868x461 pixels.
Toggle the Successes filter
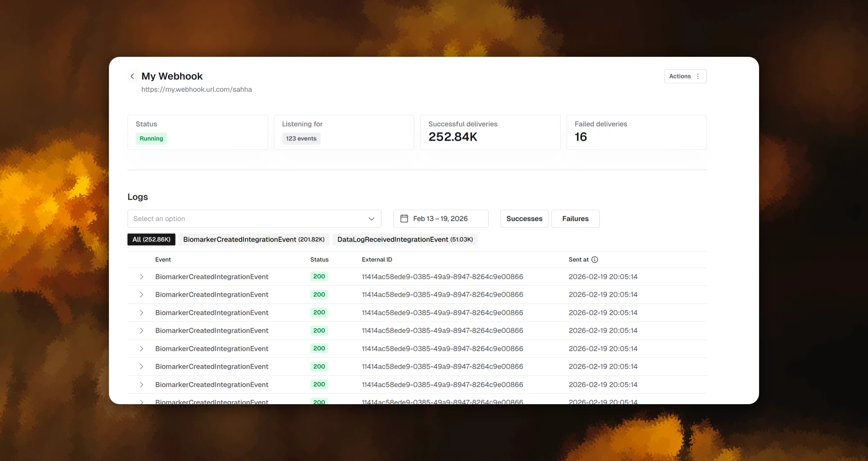pos(524,219)
